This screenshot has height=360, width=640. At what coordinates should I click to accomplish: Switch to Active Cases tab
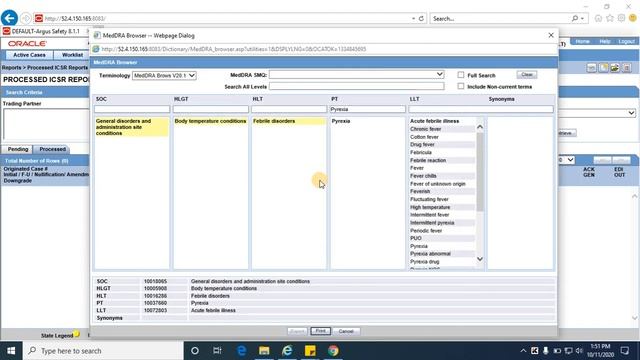(x=29, y=55)
